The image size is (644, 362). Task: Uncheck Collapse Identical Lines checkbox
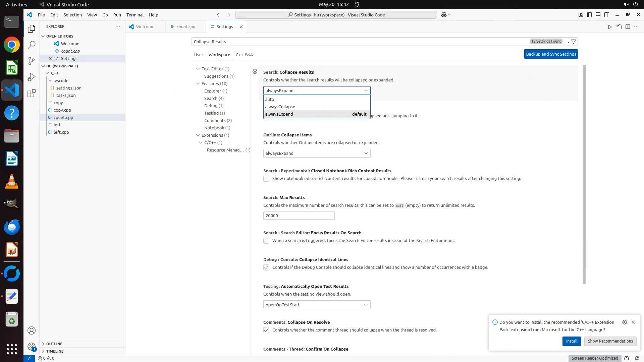(x=266, y=267)
